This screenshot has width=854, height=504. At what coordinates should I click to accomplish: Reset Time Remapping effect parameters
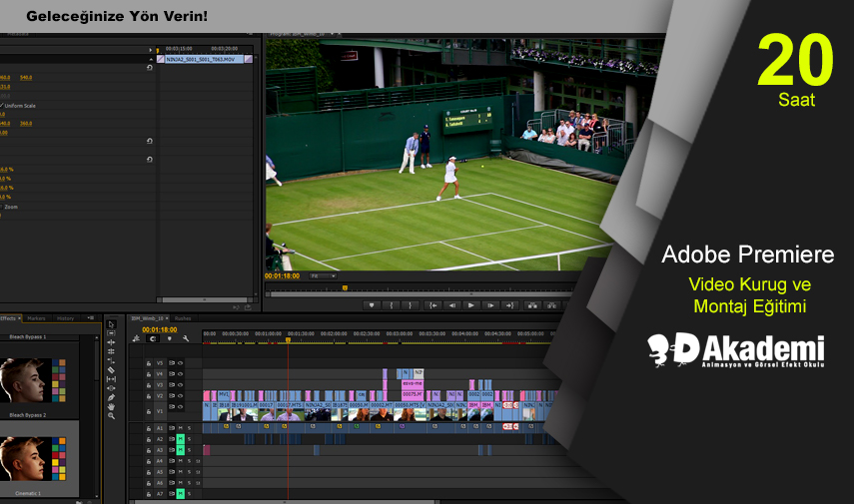coord(149,160)
